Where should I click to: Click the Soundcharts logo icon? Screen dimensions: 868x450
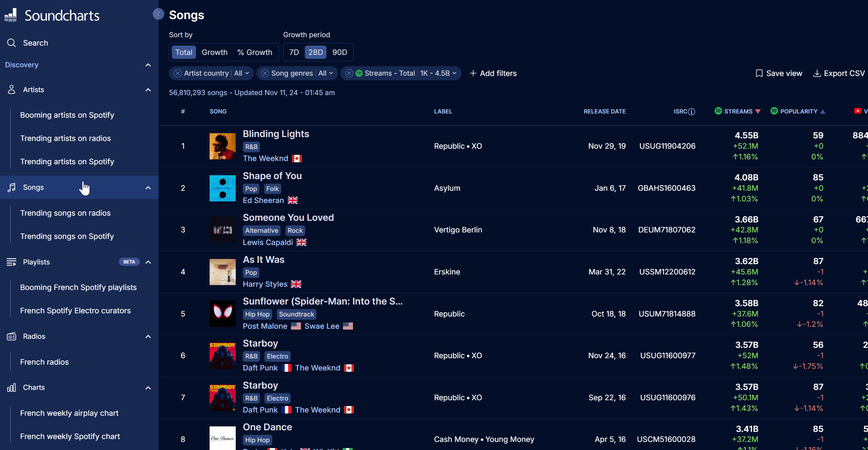click(10, 15)
